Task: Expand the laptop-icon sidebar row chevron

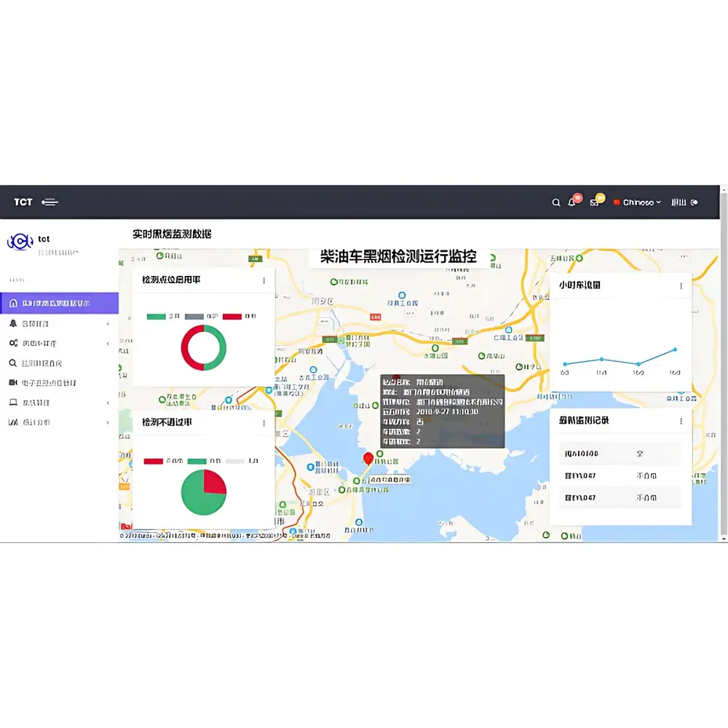Action: pos(108,403)
